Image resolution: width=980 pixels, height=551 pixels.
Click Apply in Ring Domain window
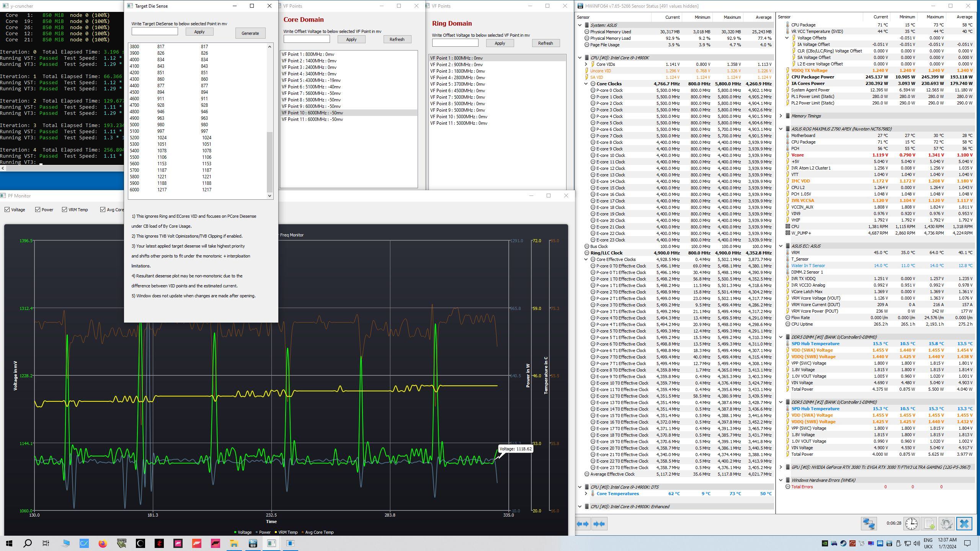(x=500, y=43)
